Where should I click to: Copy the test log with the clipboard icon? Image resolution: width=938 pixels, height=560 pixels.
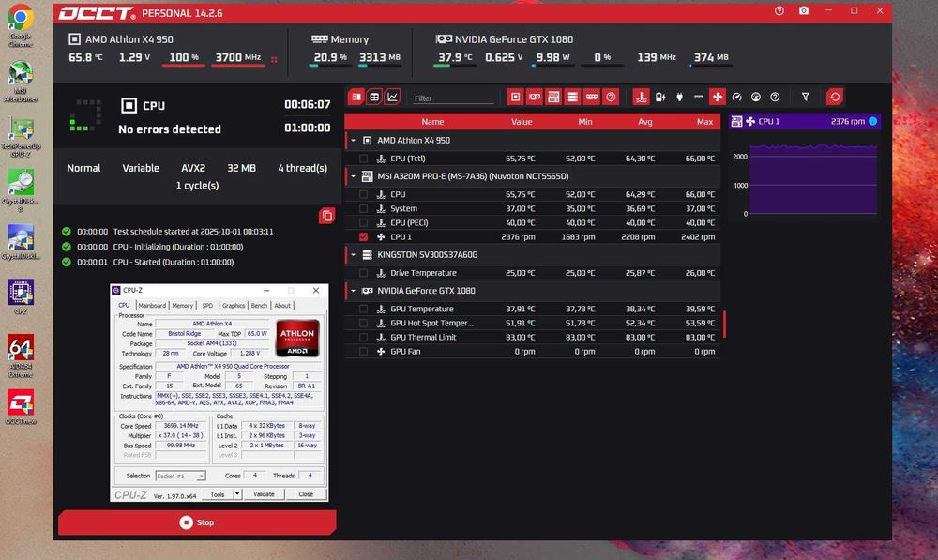(x=326, y=216)
